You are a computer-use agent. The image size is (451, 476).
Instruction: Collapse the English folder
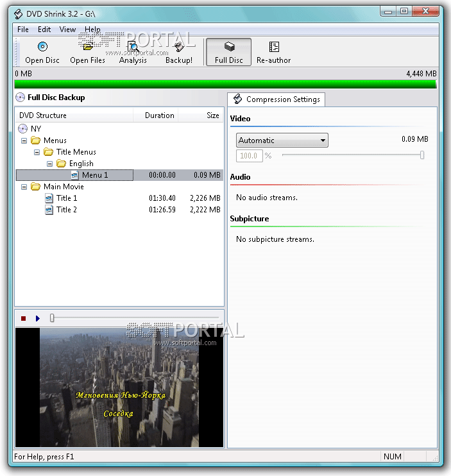tap(49, 164)
